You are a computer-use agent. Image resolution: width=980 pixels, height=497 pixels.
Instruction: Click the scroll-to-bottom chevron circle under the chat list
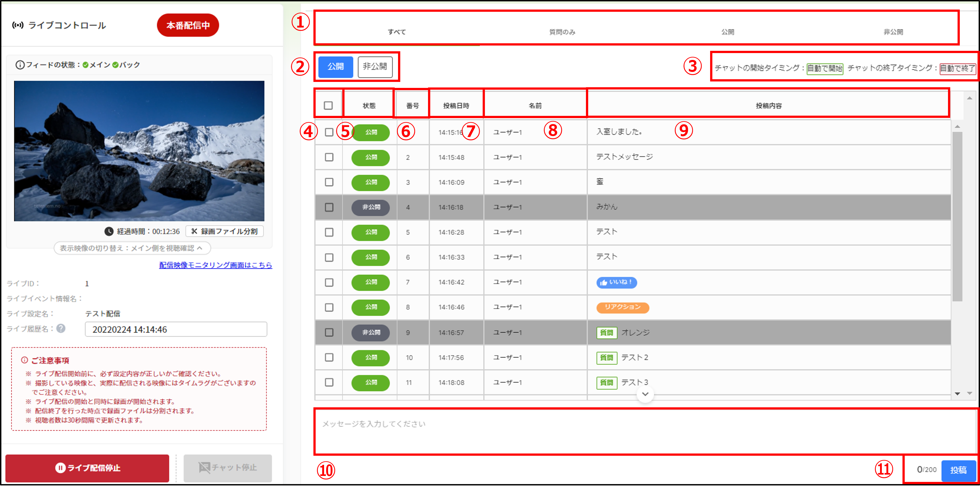coord(645,394)
